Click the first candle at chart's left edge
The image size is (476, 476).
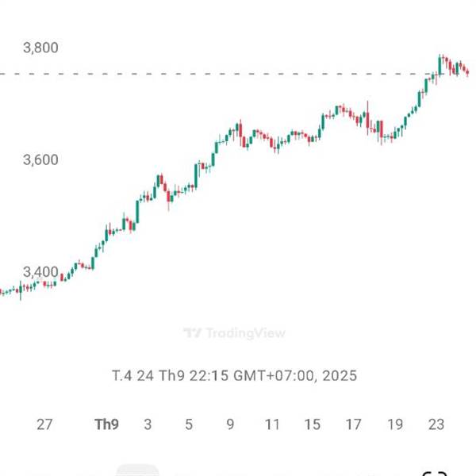2,291
